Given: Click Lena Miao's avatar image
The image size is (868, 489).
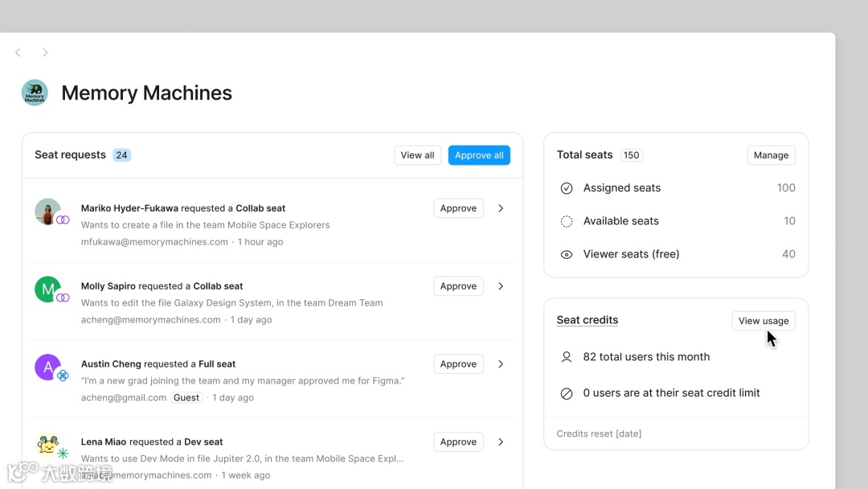Looking at the screenshot, I should click(x=48, y=446).
